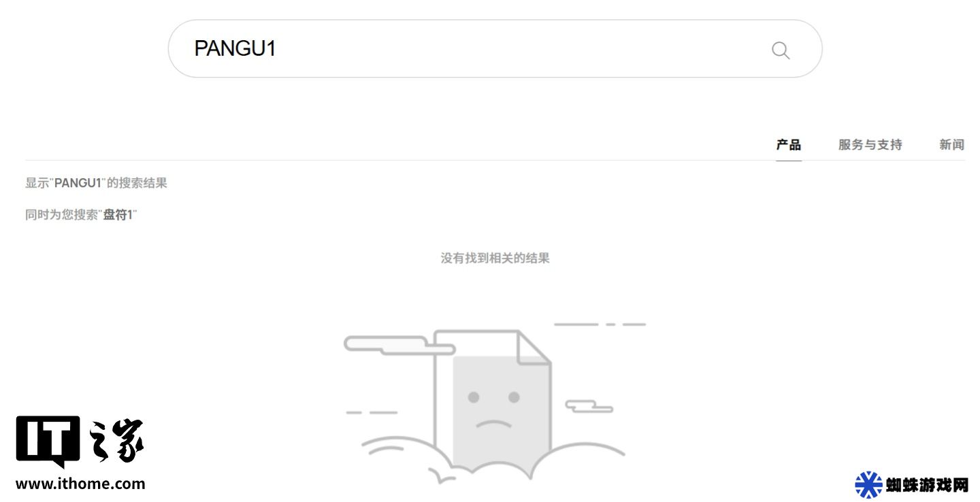Open the 新闻 tab
The height and width of the screenshot is (502, 980).
(951, 145)
